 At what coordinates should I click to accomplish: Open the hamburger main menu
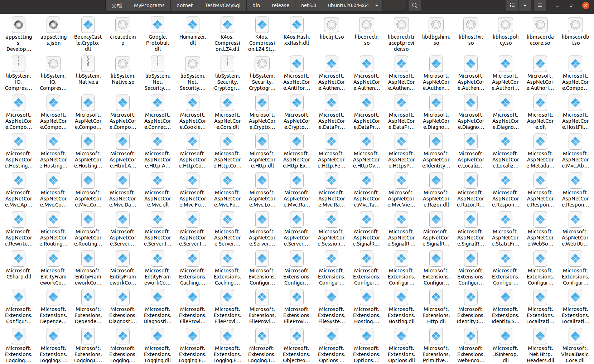540,5
